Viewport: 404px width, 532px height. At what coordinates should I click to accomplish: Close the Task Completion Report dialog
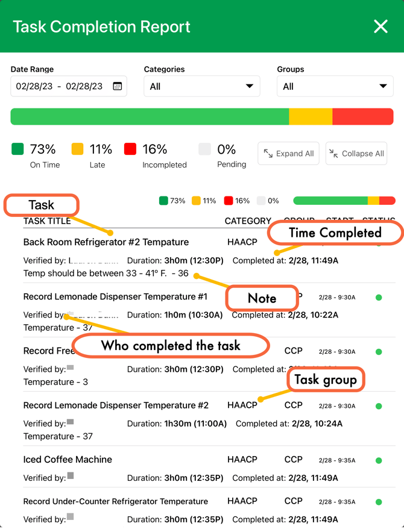point(380,27)
